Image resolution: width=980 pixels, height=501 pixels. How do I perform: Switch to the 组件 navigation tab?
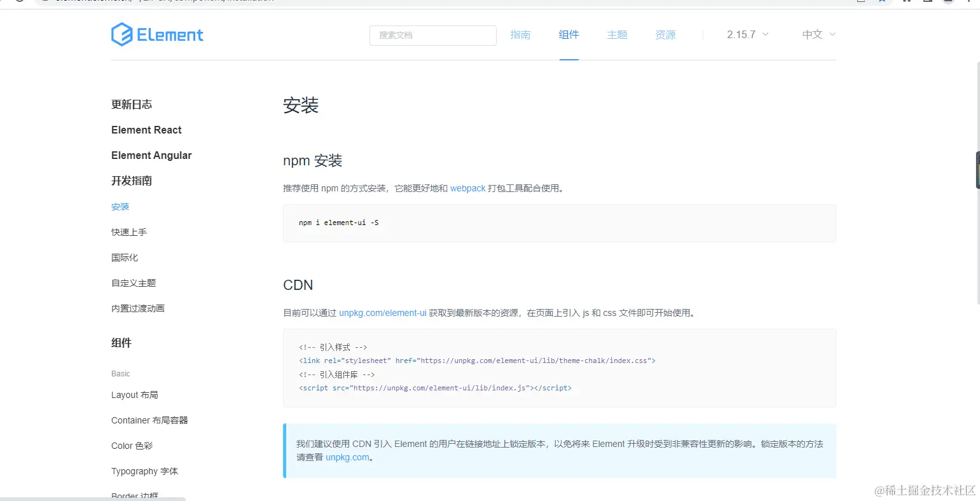click(569, 35)
